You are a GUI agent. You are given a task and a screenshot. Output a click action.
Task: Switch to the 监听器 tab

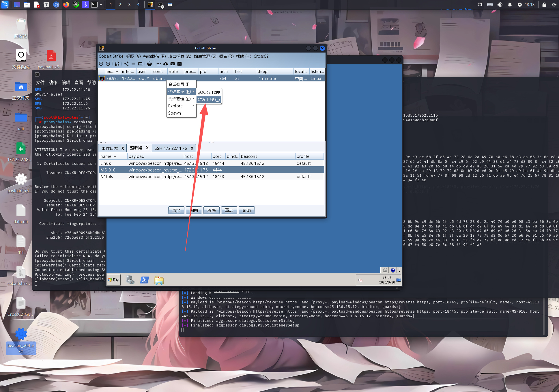click(x=136, y=148)
